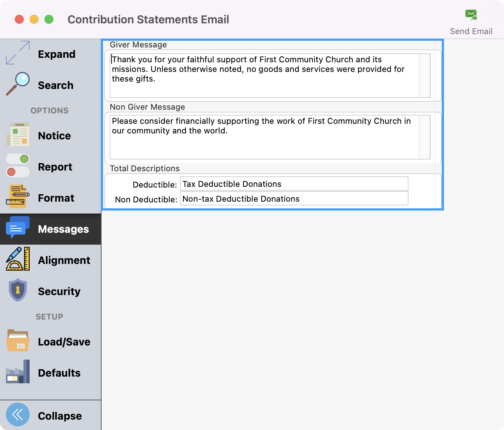Go to the Alignment section label
The width and height of the screenshot is (504, 430).
(x=64, y=261)
